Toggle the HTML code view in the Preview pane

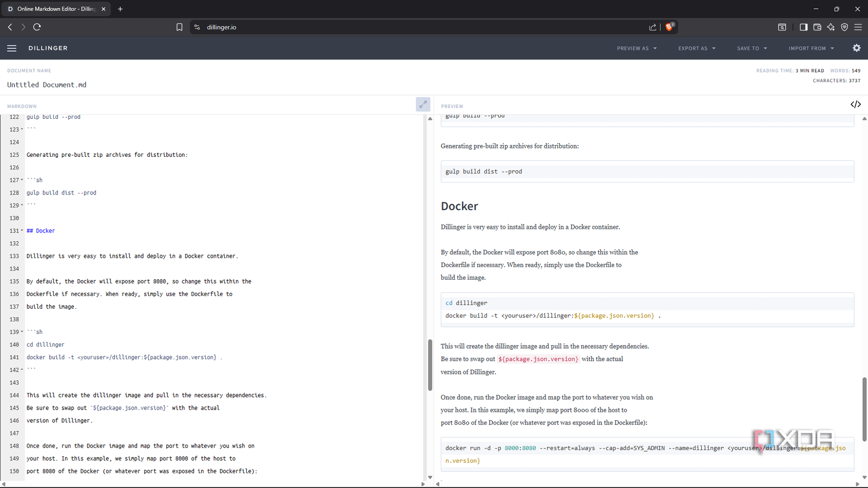coord(855,104)
